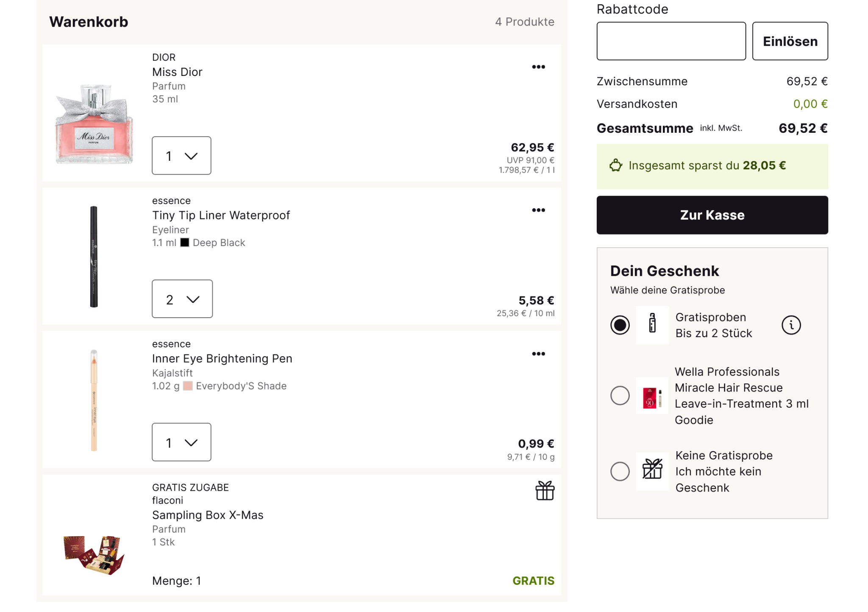The width and height of the screenshot is (868, 612).
Task: Open options menu for Miss Dior
Action: pyautogui.click(x=538, y=67)
